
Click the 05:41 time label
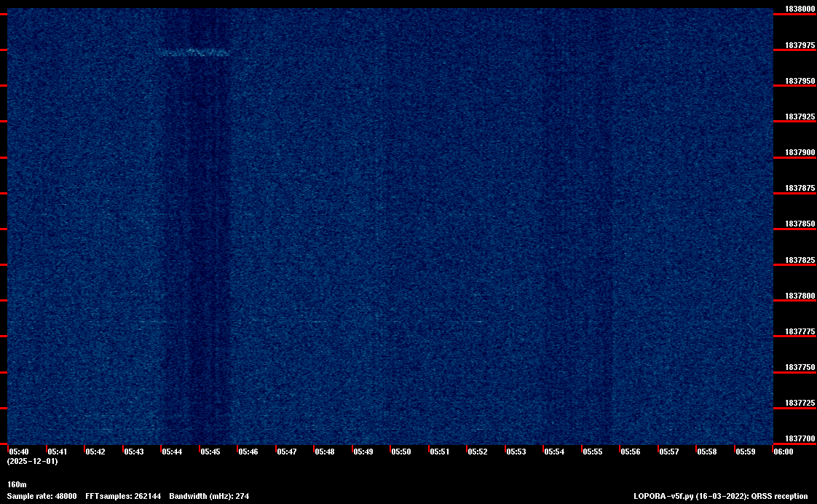coord(58,452)
